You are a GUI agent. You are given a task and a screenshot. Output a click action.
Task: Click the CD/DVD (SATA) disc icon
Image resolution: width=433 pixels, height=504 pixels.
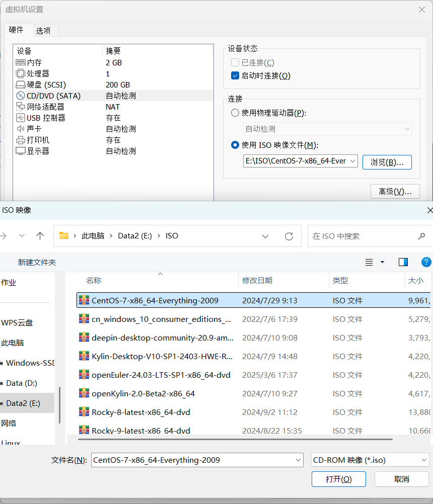coord(21,96)
